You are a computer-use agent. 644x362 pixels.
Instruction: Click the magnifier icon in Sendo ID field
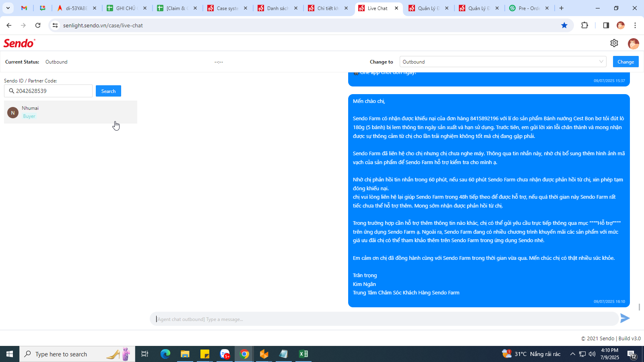[x=12, y=91]
